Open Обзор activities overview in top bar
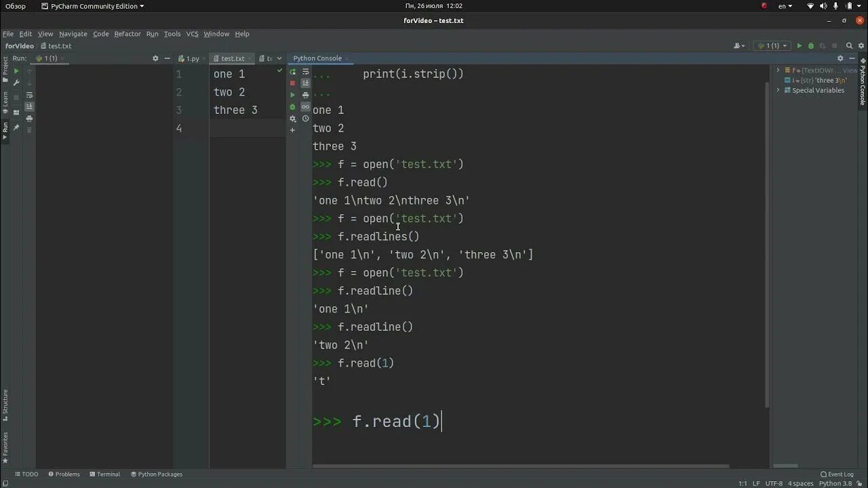 15,6
